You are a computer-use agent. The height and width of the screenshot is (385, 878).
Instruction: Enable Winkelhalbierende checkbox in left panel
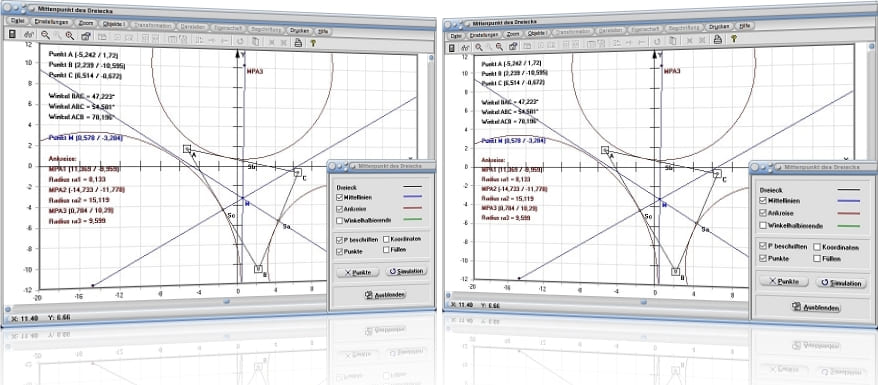tap(340, 220)
